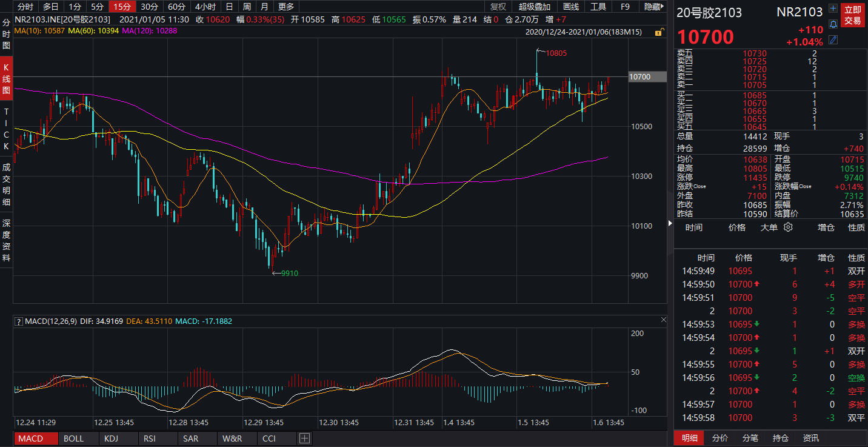868x447 pixels.
Task: Click 9910 low price marker
Action: coord(289,274)
